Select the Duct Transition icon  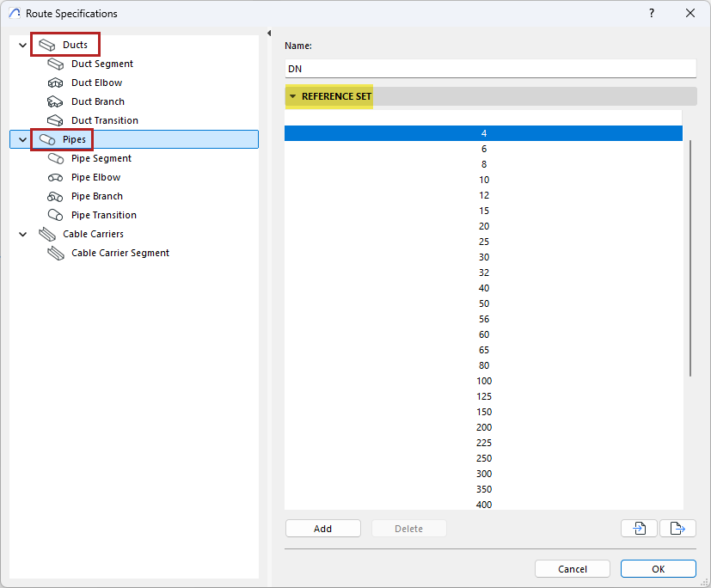pyautogui.click(x=55, y=120)
